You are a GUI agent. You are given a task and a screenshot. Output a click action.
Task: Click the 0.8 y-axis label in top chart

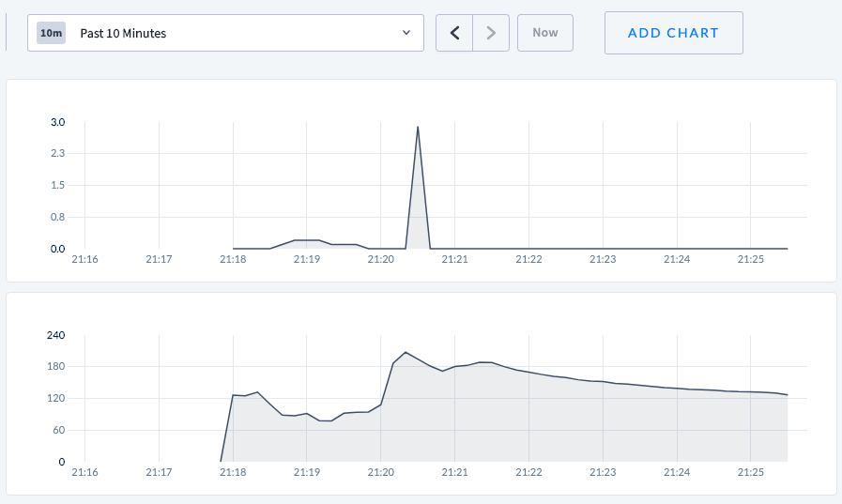coord(58,218)
